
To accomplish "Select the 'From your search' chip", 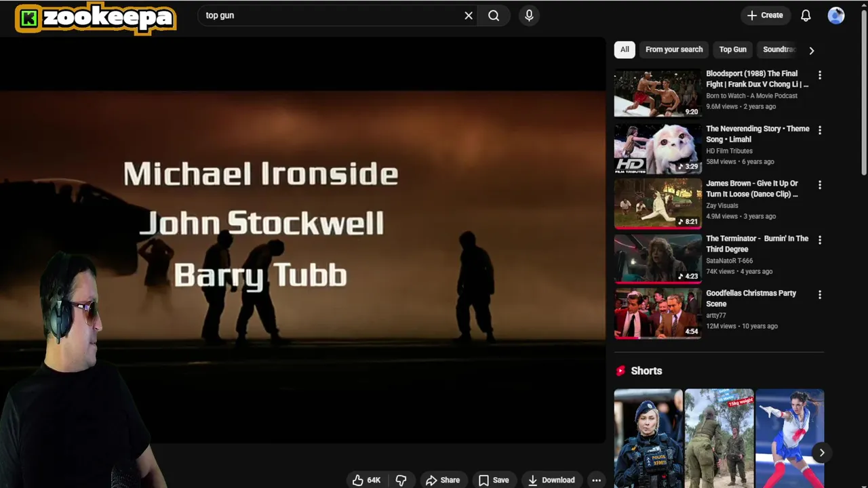I will pos(674,49).
